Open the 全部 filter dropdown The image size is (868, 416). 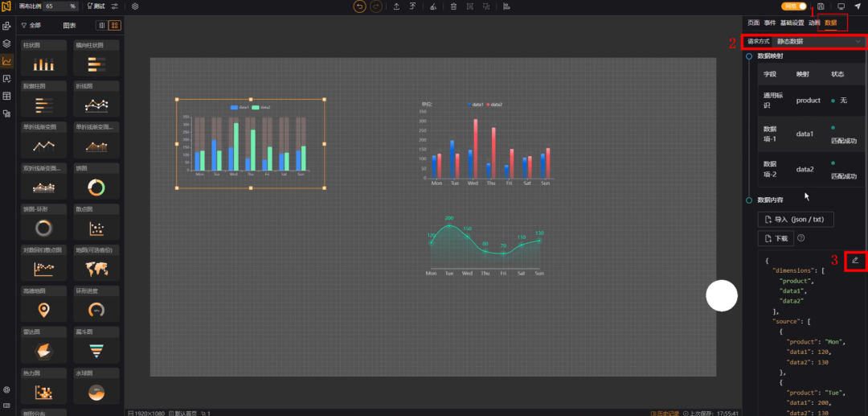(x=31, y=26)
